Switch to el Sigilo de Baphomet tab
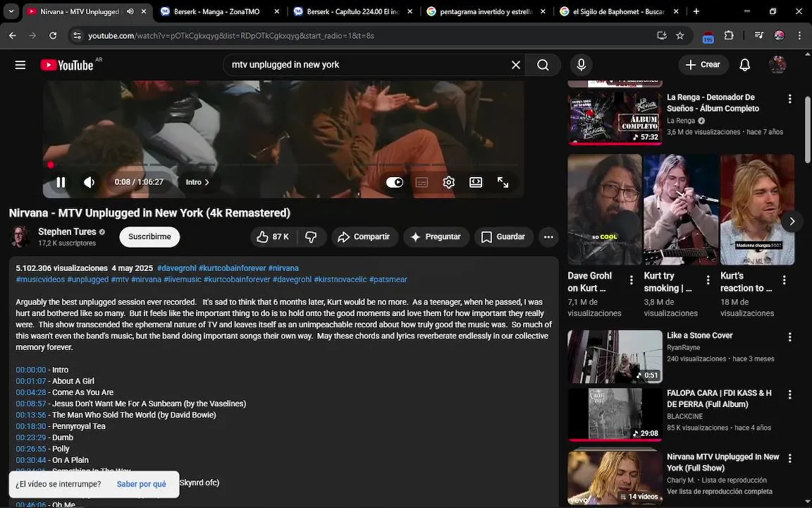812x508 pixels. 619,11
